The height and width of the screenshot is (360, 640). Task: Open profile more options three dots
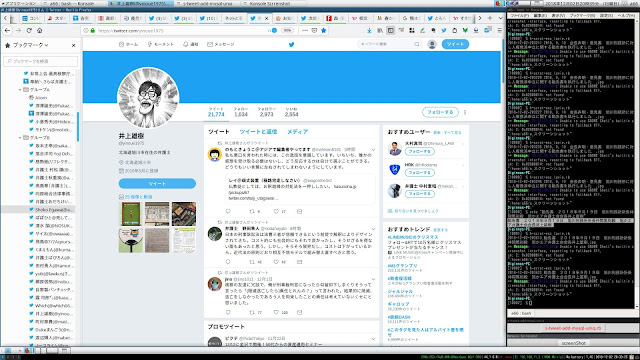[x=465, y=112]
